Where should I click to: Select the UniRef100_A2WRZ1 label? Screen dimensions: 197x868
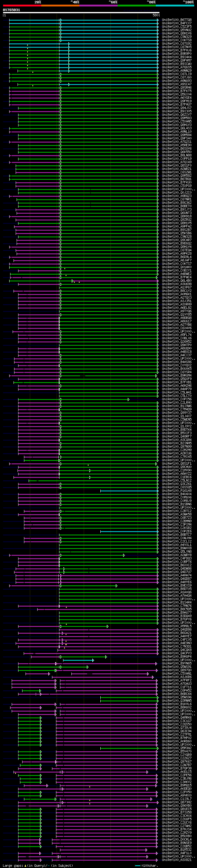coord(177,169)
